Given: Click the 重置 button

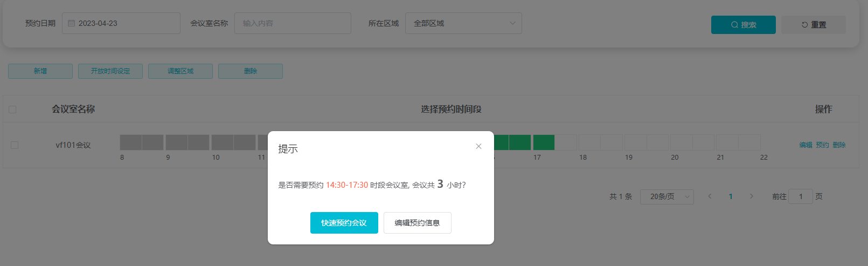Looking at the screenshot, I should [x=813, y=25].
